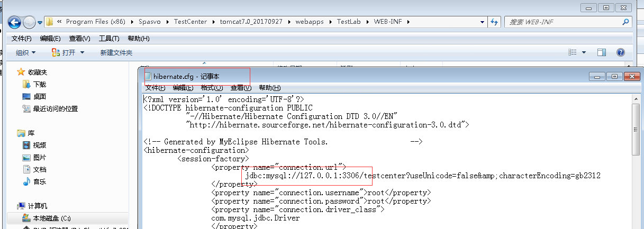Click the help question mark icon
The height and width of the screenshot is (229, 644).
(620, 52)
